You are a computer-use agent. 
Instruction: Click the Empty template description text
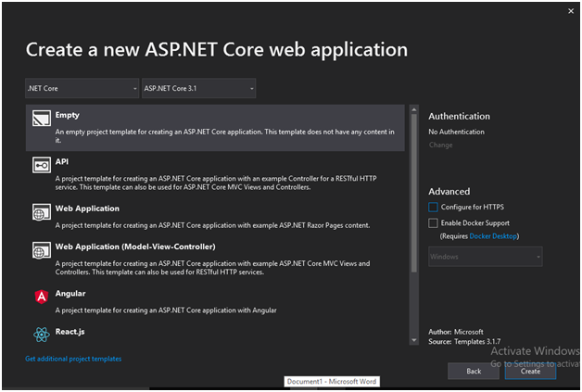click(225, 136)
